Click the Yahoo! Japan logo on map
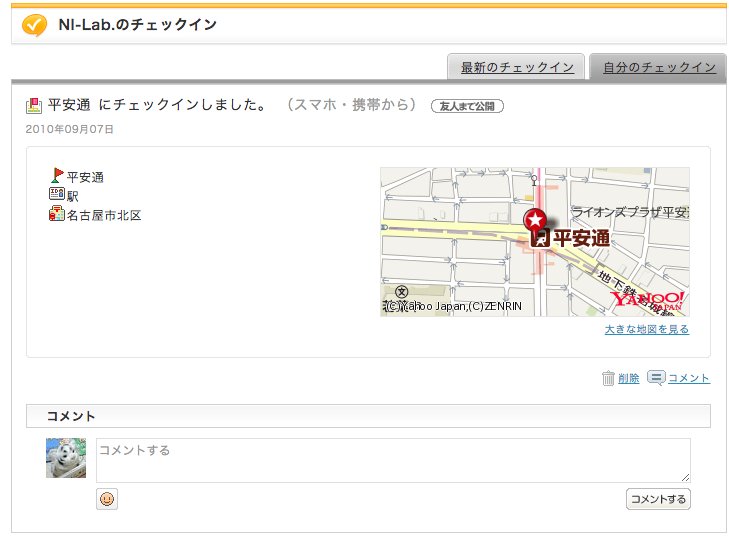 click(x=648, y=300)
